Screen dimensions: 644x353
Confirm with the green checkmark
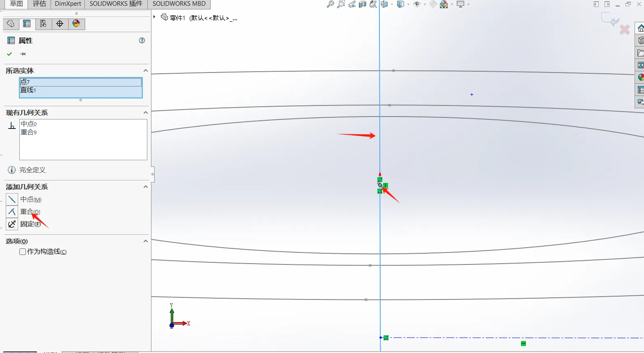pyautogui.click(x=9, y=54)
